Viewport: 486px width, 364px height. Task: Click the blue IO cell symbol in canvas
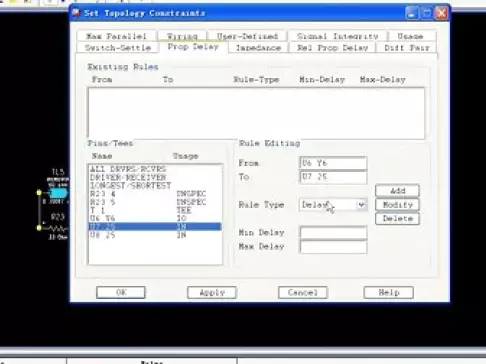pos(59,193)
